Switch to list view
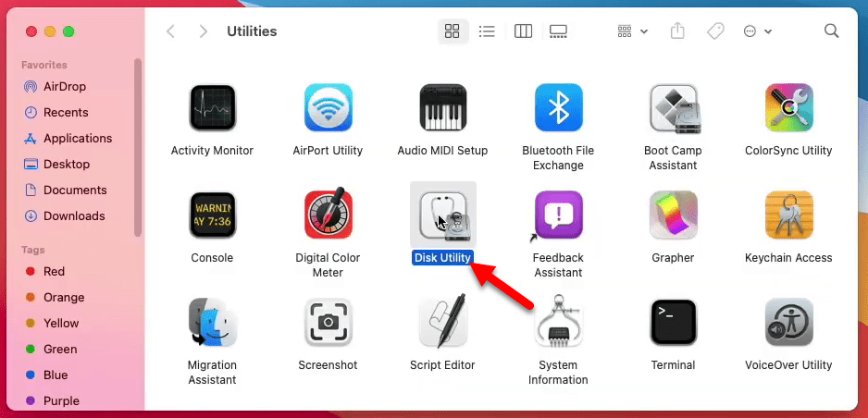The width and height of the screenshot is (868, 418). pyautogui.click(x=487, y=31)
